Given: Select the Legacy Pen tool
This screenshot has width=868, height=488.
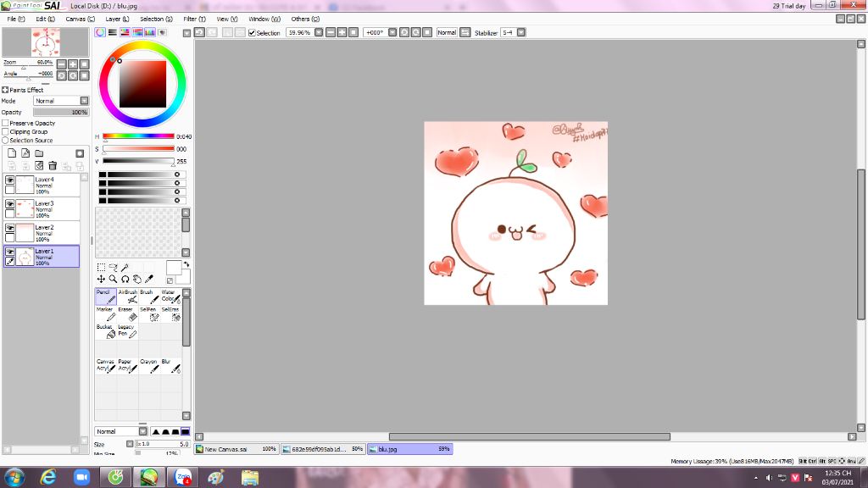Looking at the screenshot, I should 128,331.
